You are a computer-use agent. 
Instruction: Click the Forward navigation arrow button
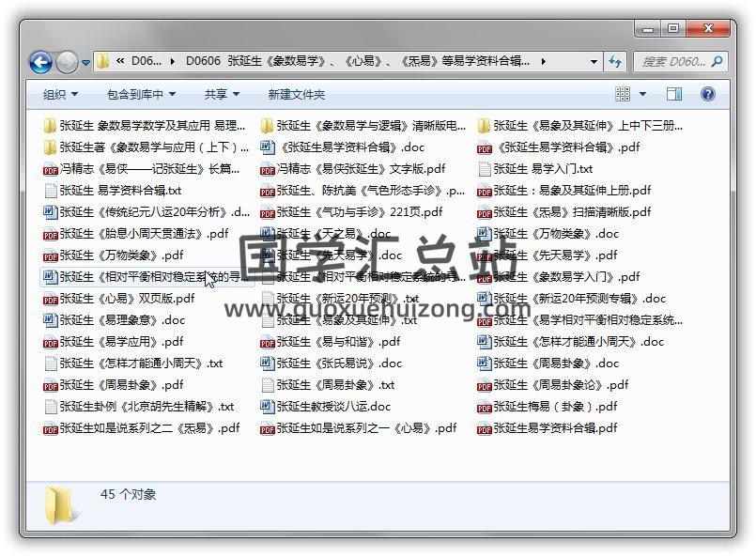[x=67, y=63]
